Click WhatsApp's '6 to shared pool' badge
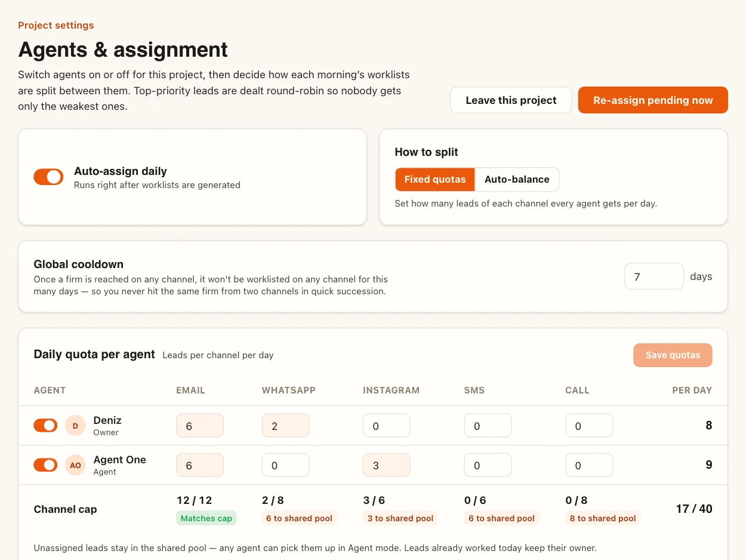 pyautogui.click(x=299, y=518)
